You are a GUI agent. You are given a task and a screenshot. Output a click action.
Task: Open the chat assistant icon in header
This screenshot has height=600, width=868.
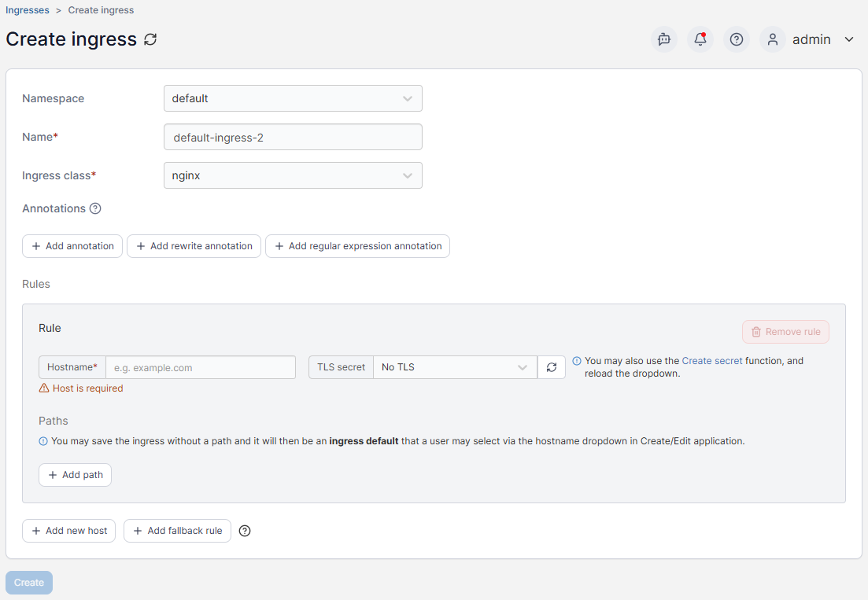663,39
